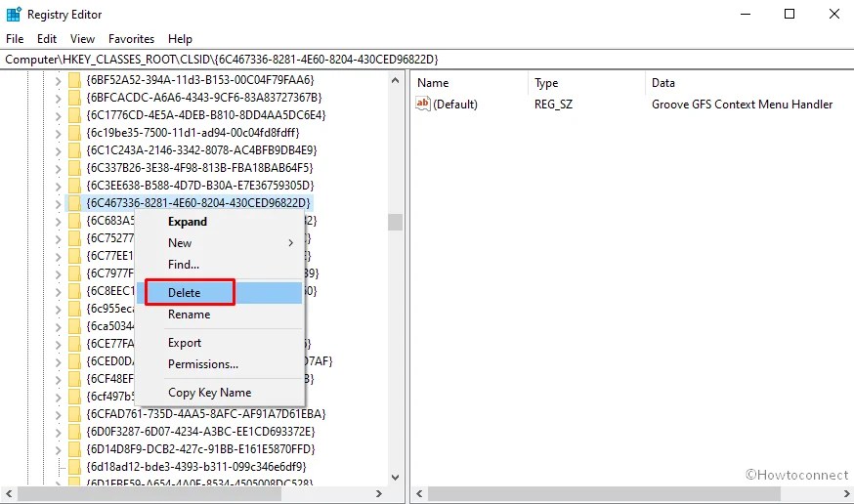Click the REG_SZ type cell

(x=553, y=104)
